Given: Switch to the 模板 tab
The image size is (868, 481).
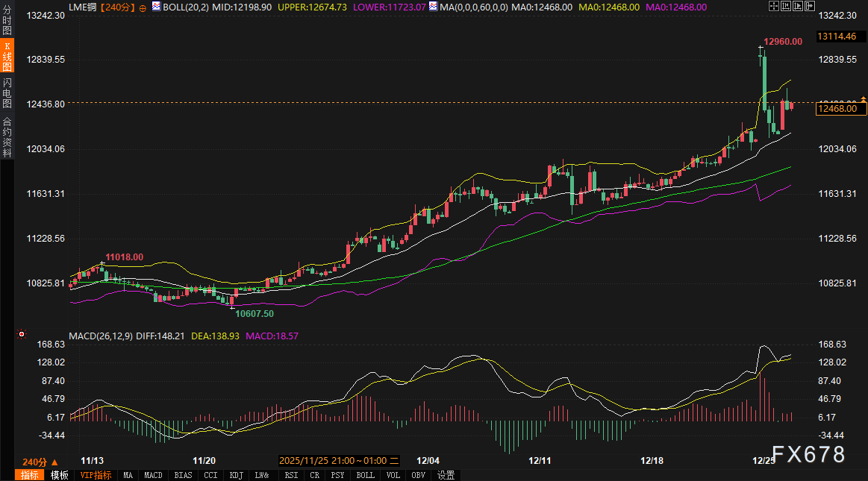Looking at the screenshot, I should click(x=59, y=475).
